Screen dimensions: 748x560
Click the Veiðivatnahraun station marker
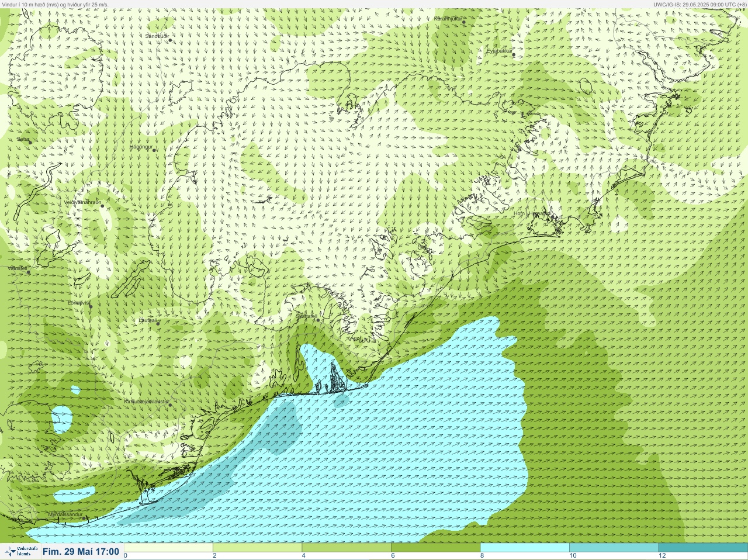[102, 206]
